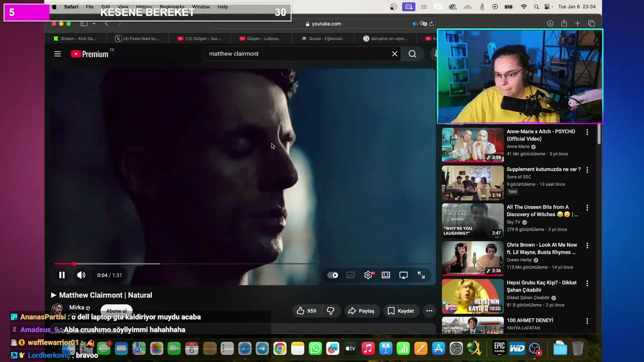Screen dimensions: 644x362
Task: Reload the page in Safari
Action: pyautogui.click(x=431, y=24)
